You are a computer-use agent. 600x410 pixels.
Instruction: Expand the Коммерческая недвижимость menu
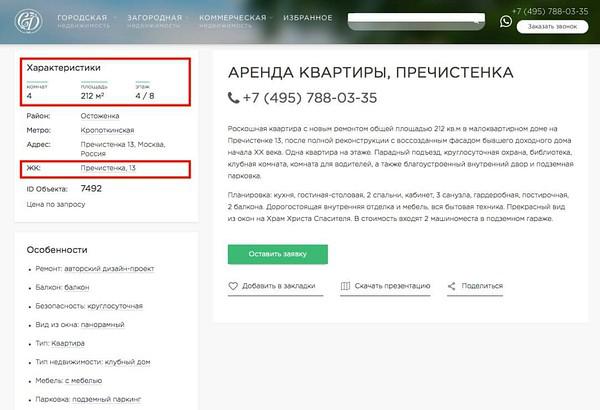pos(234,21)
